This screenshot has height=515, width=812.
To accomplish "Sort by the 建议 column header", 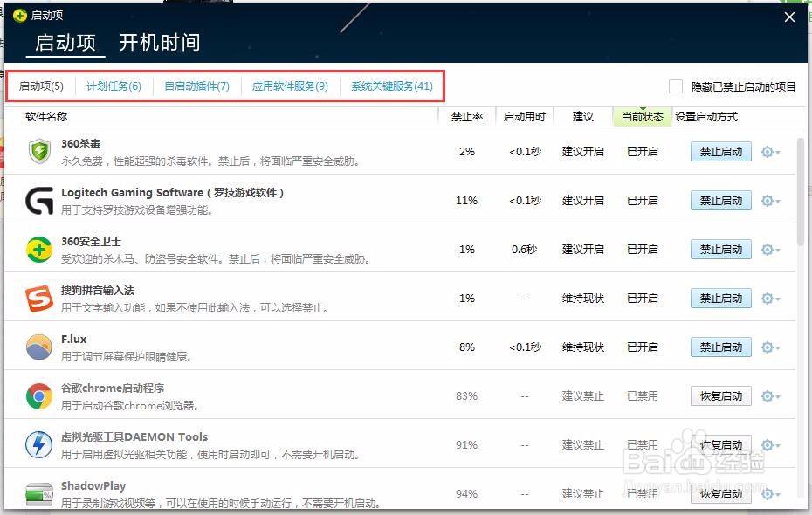I will coord(582,117).
